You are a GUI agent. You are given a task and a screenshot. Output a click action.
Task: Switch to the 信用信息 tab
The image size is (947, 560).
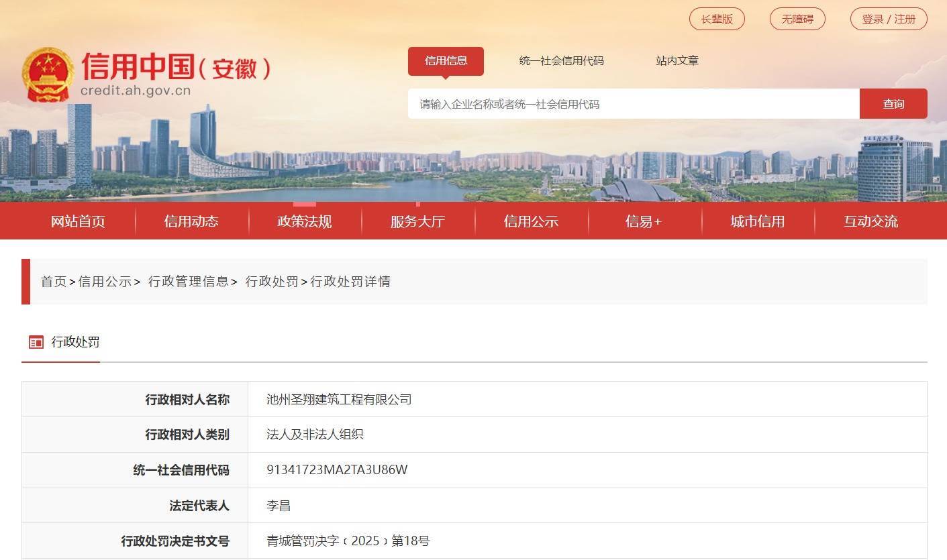[446, 60]
